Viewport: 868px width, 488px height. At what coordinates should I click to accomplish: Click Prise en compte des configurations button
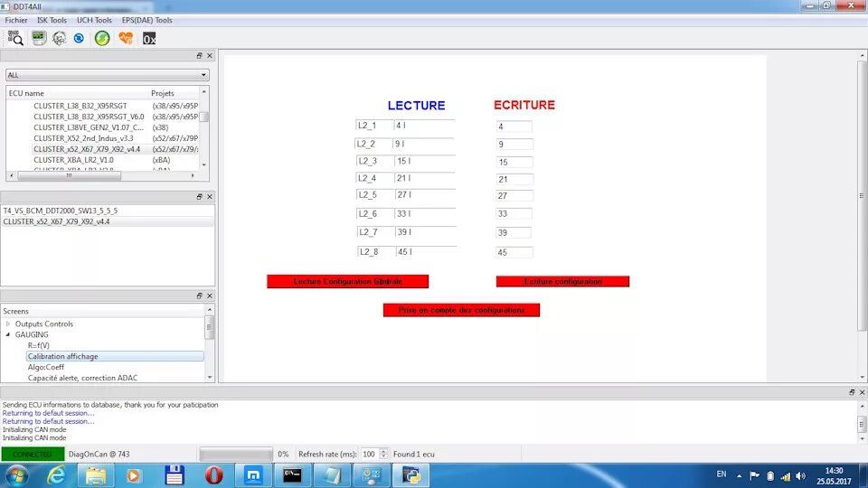pyautogui.click(x=461, y=310)
